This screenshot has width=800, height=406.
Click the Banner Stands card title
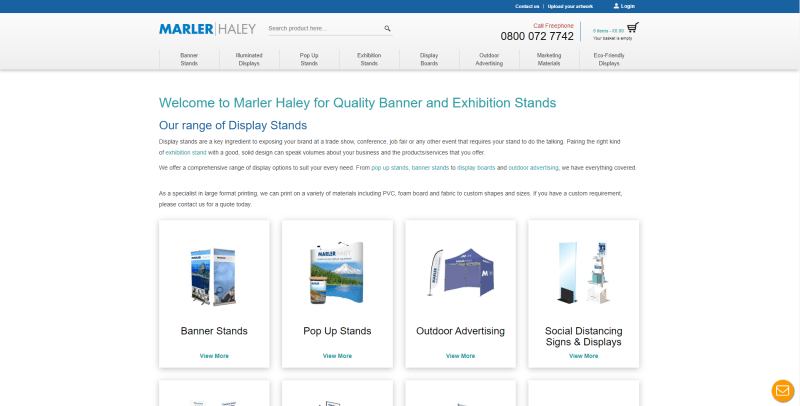coord(214,331)
